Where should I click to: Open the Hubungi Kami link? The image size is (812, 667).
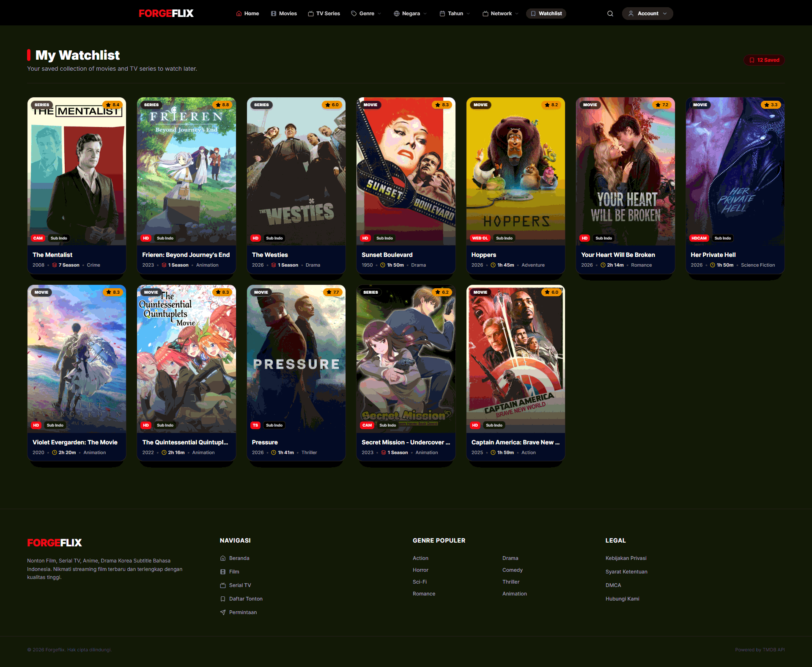pos(623,599)
